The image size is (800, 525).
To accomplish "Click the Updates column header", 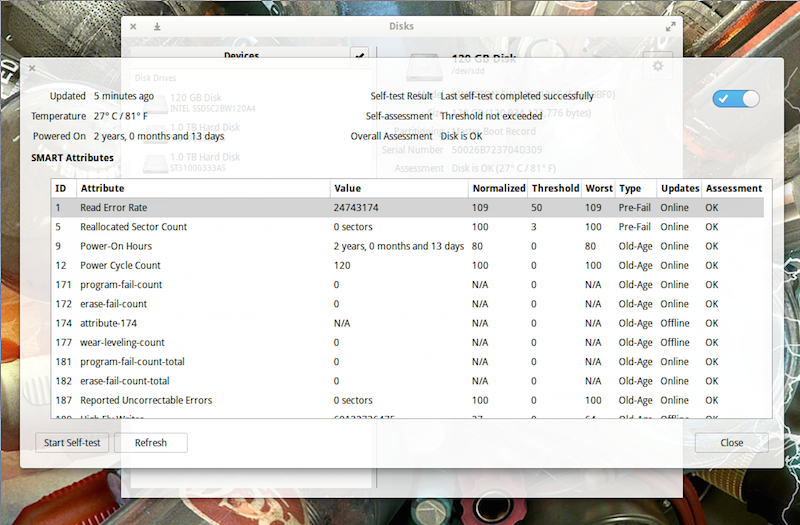I will [679, 188].
